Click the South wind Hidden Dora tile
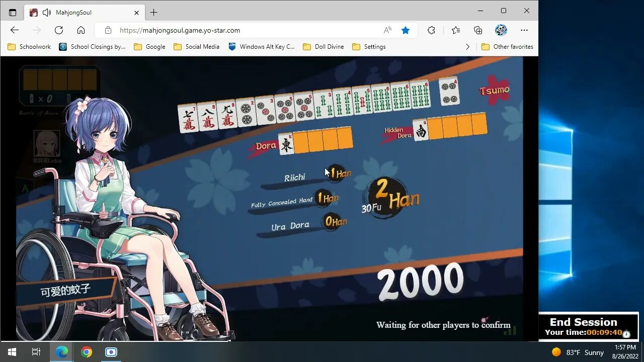The height and width of the screenshot is (362, 644). 421,130
